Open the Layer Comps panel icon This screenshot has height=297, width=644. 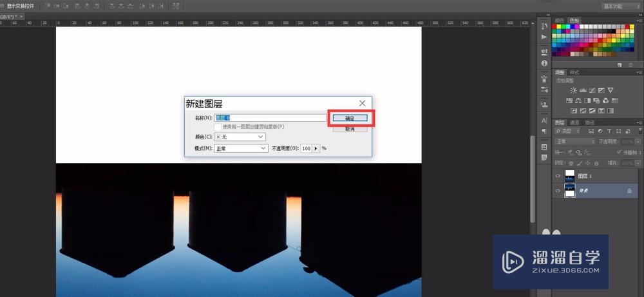[x=545, y=147]
